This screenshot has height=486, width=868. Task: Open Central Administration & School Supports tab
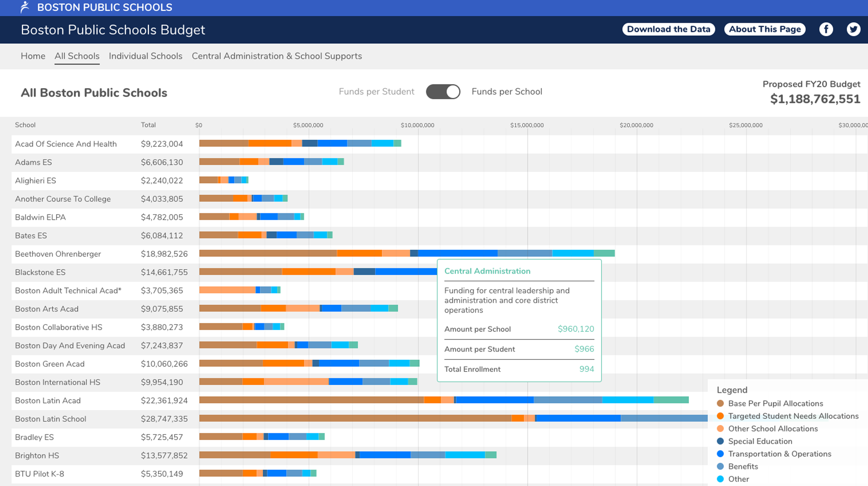click(277, 56)
